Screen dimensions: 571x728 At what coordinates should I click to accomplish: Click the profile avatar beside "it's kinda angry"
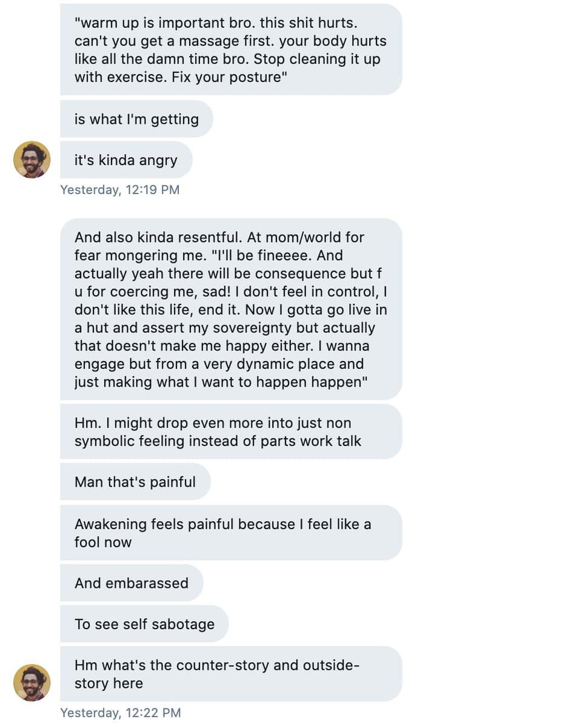(x=32, y=160)
